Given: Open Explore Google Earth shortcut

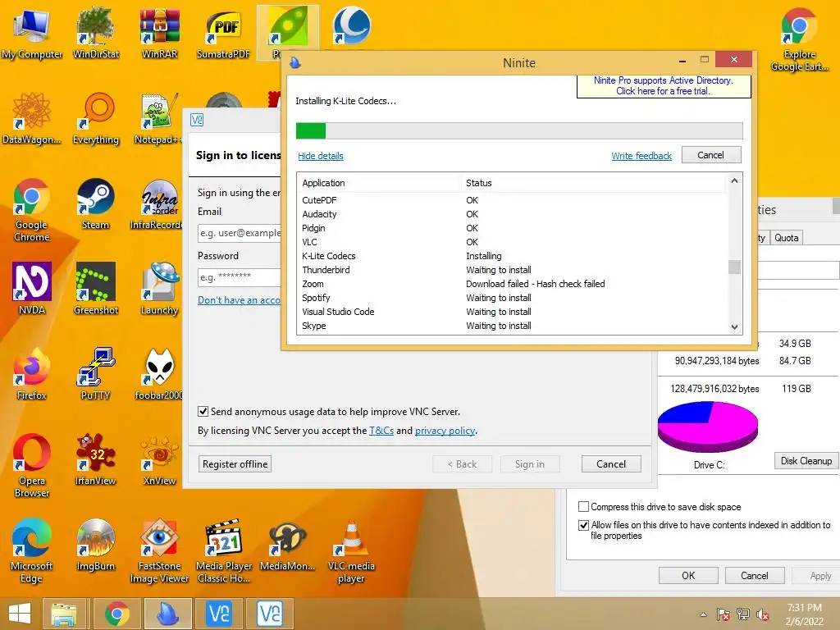Looking at the screenshot, I should (799, 40).
